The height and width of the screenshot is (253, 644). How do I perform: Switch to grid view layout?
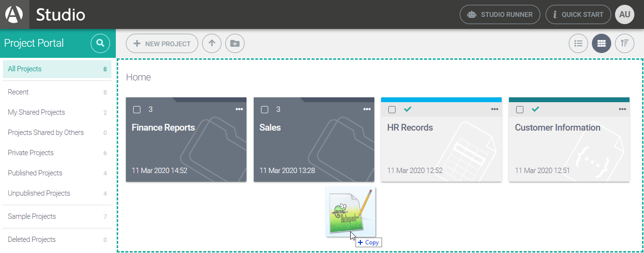tap(601, 43)
